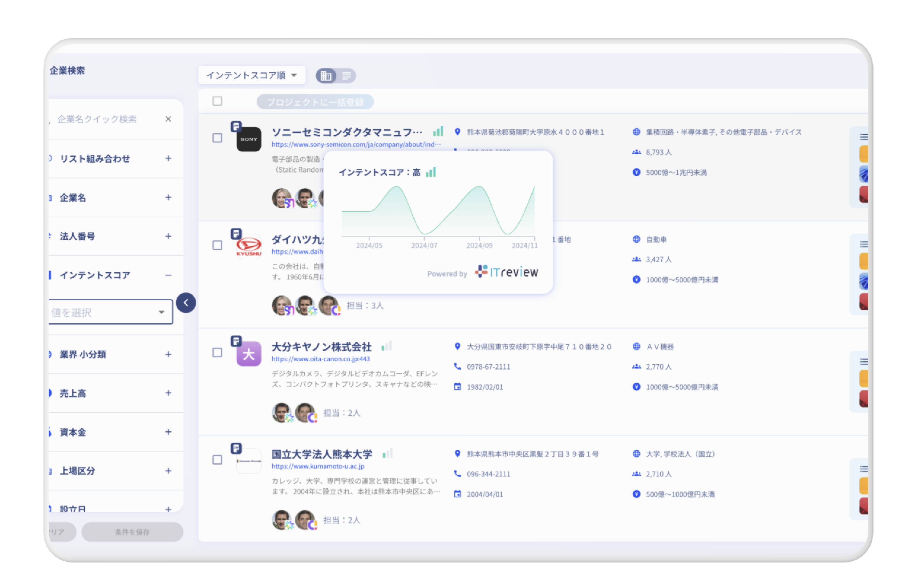Open the kumamoto-u.ac.jp website link

coord(318,466)
